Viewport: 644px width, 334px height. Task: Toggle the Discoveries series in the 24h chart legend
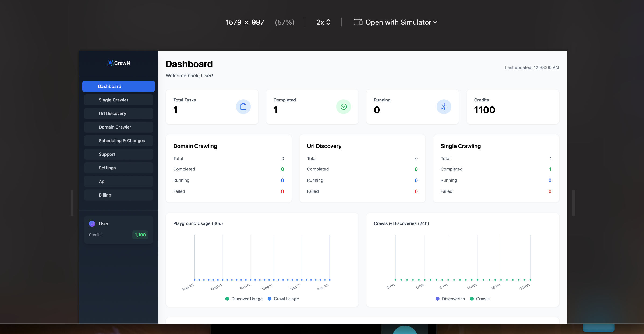[x=450, y=299]
